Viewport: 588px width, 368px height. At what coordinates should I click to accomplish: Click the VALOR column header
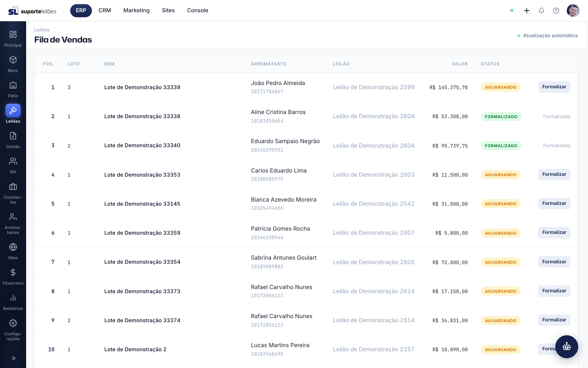[x=459, y=64]
